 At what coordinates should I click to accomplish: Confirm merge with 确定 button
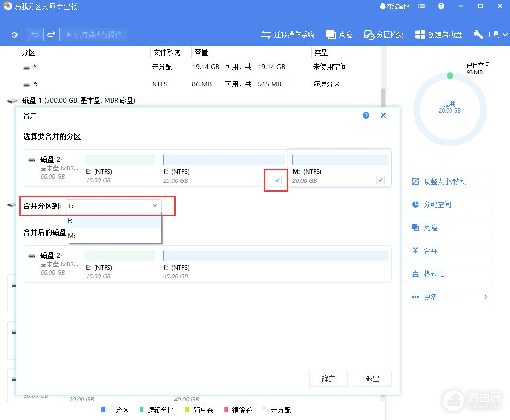[x=329, y=379]
